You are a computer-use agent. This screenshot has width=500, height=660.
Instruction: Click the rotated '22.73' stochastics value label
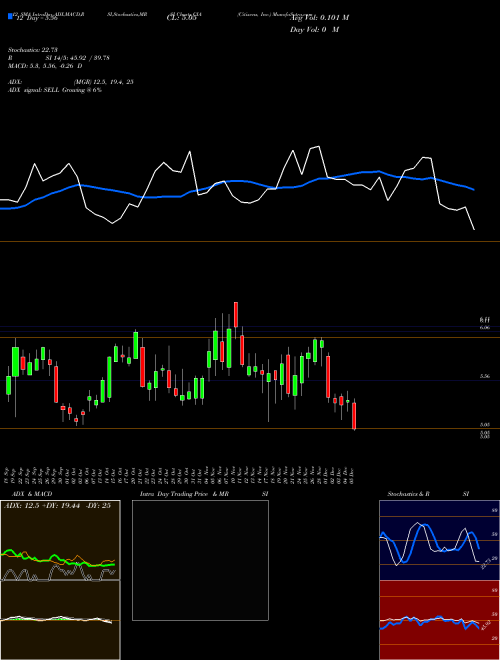pos(486,563)
